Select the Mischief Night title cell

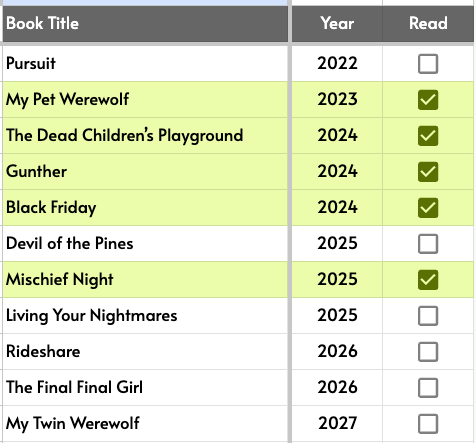145,279
